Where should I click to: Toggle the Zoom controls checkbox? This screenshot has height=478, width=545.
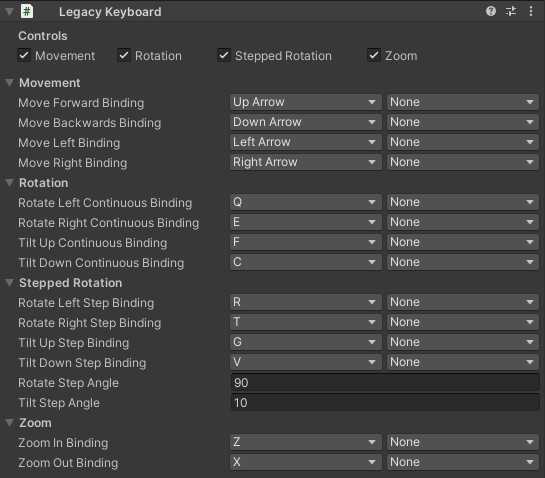374,55
